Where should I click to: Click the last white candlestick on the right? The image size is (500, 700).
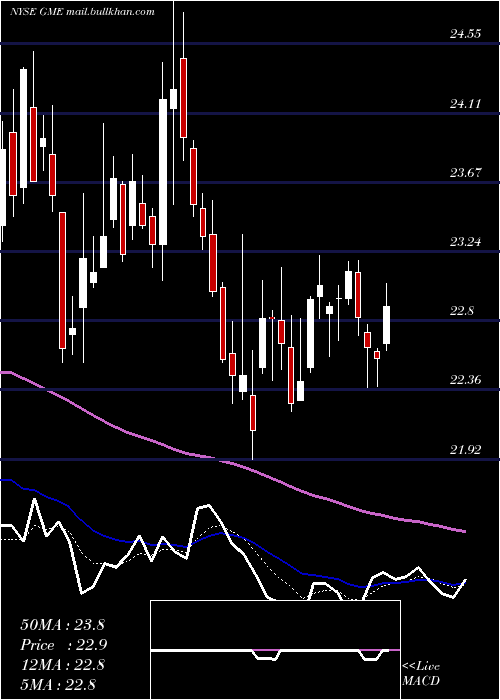click(x=386, y=325)
